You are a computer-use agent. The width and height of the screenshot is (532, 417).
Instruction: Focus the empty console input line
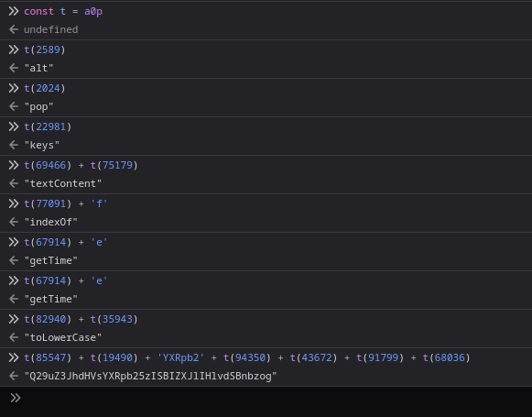(266, 398)
